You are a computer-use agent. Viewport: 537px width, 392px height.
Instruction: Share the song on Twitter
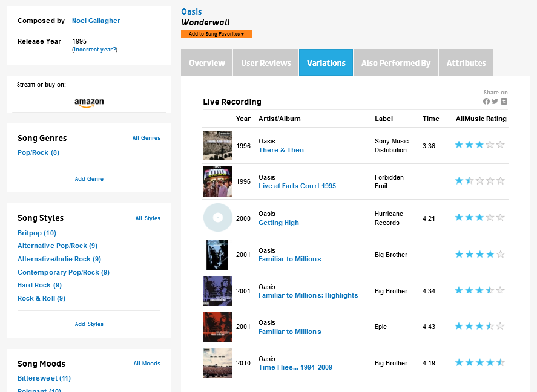coord(495,102)
